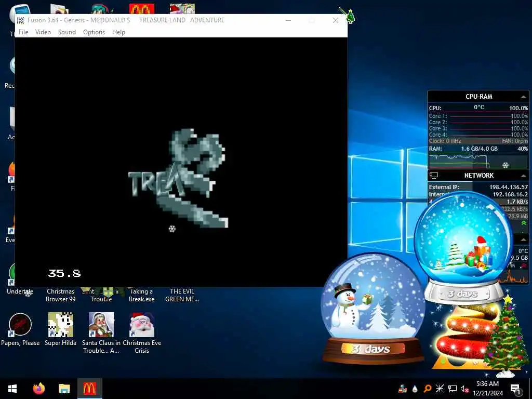Viewport: 532px width, 399px height.
Task: Open the Video menu in Fusion
Action: (43, 32)
